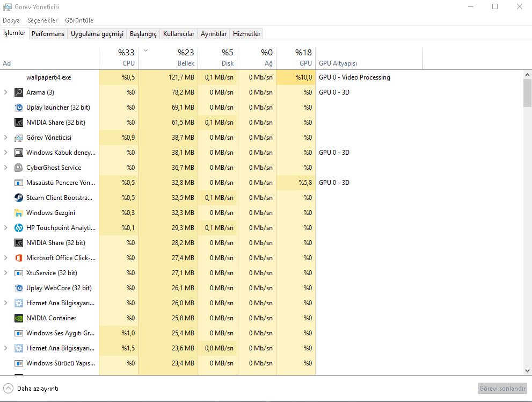The height and width of the screenshot is (402, 532).
Task: Open the Seçenekler menu
Action: click(42, 20)
